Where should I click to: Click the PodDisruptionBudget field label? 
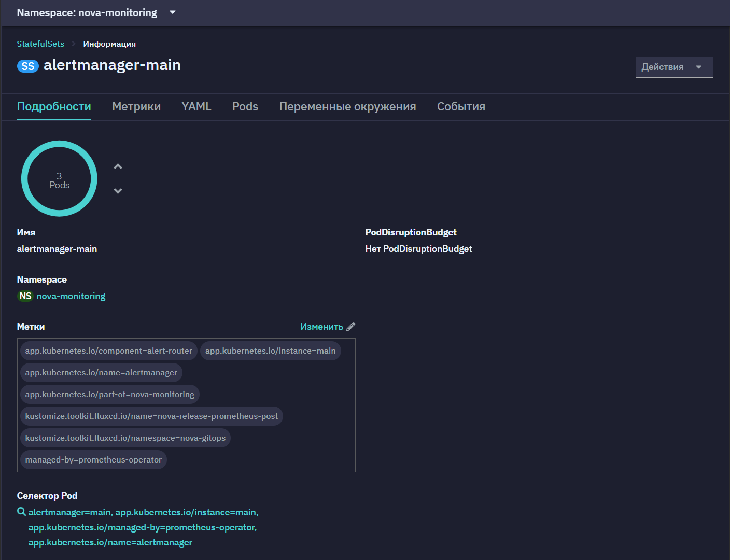[x=411, y=232]
